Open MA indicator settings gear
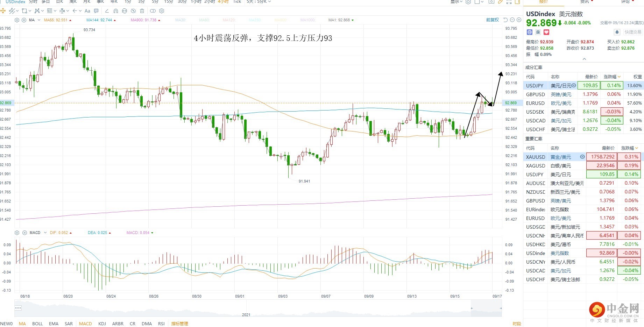Screen dimensions: 644x327 pos(17,20)
